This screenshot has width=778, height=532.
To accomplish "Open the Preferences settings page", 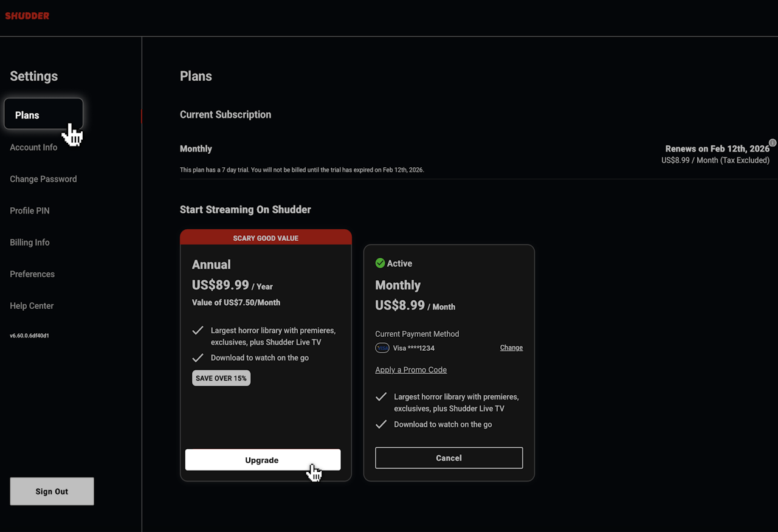I will coord(32,274).
